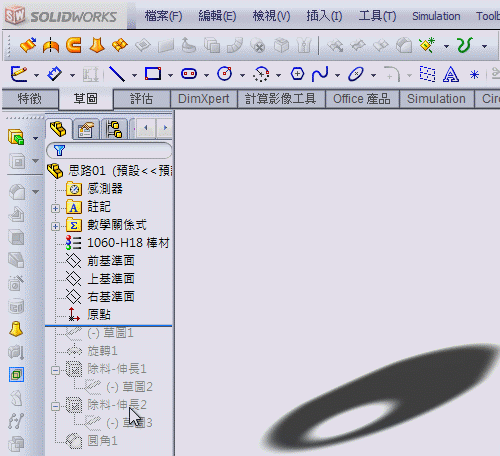
Task: Collapse the 除料-伸長2 feature
Action: pyautogui.click(x=55, y=407)
